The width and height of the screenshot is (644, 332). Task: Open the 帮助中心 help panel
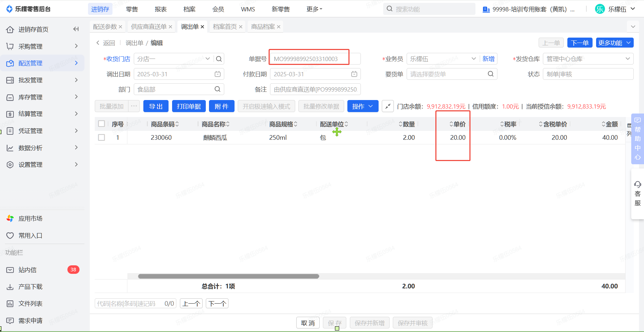638,139
